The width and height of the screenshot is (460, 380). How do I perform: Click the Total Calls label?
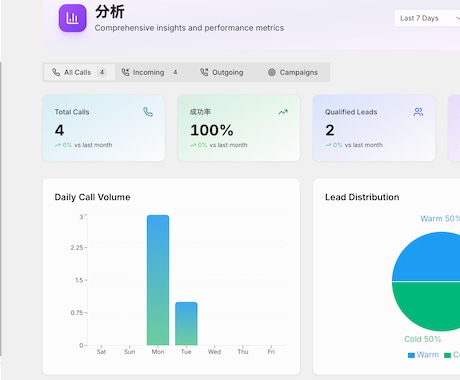(x=72, y=112)
